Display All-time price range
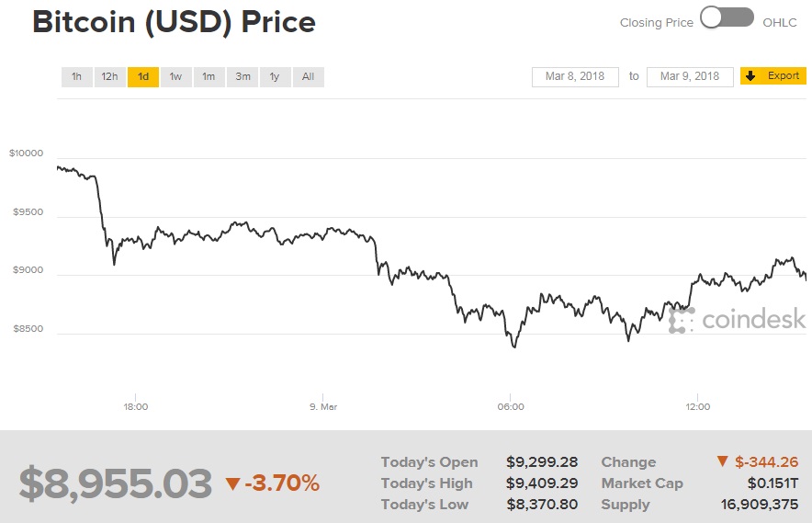Viewport: 812px width, 523px height. click(x=308, y=76)
